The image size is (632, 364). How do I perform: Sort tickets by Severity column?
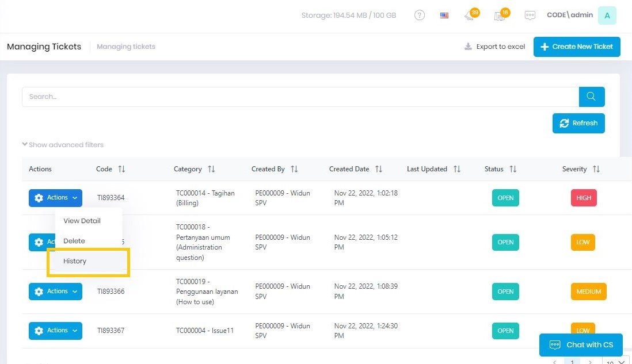(x=596, y=169)
